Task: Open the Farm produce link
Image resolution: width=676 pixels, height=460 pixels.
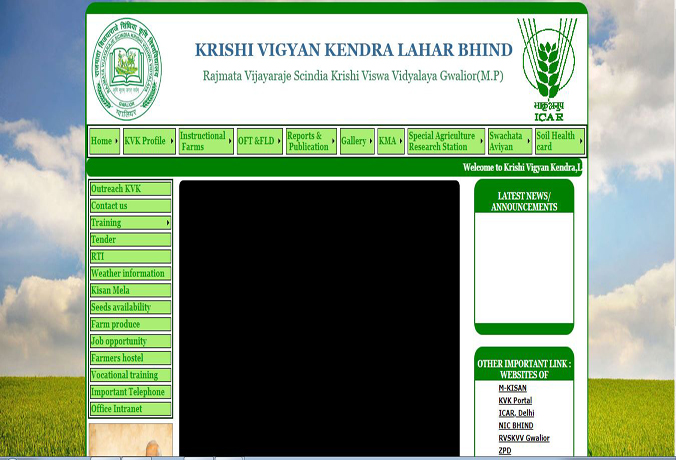Action: pos(130,324)
